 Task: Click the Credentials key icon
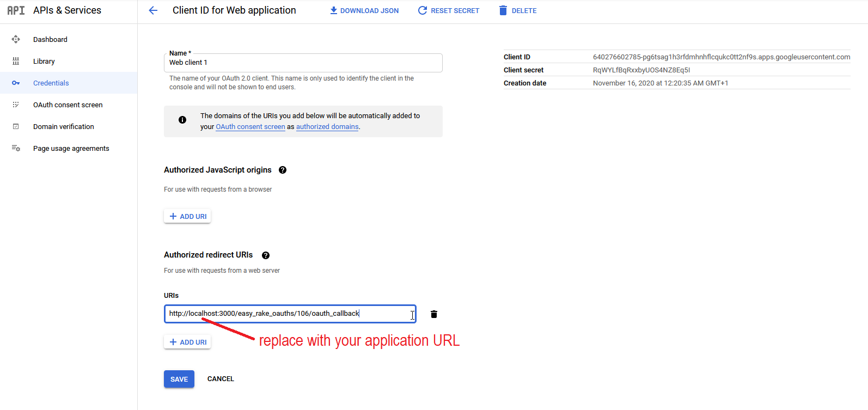coord(16,83)
